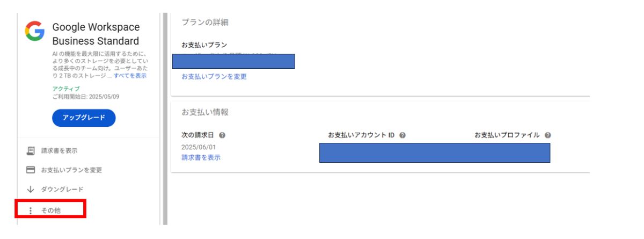Open お支払いプランを変更 link under プランの詳細
Viewport: 644px width, 239px height.
tap(214, 77)
